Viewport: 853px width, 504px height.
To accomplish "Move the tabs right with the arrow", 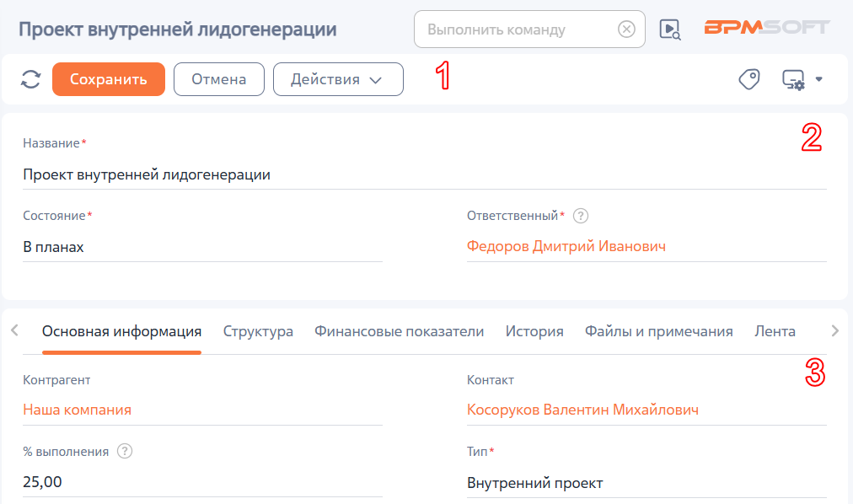I will coord(835,330).
